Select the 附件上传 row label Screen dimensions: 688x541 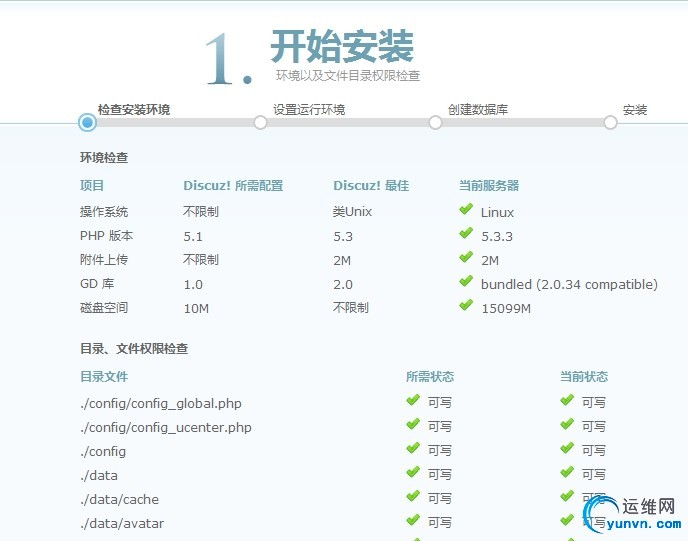pyautogui.click(x=104, y=260)
